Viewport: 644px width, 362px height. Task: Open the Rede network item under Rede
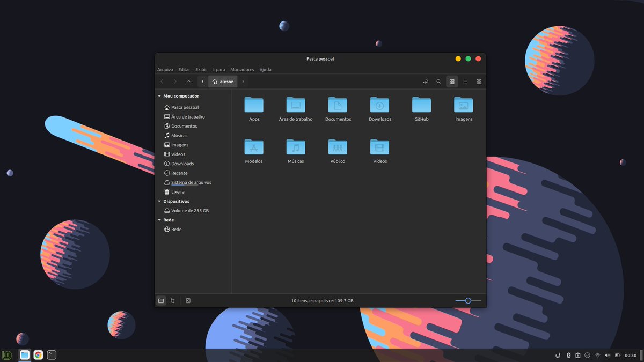click(x=193, y=230)
